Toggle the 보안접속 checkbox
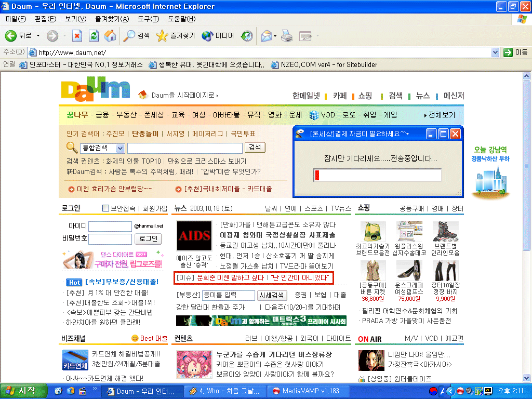This screenshot has width=532, height=399. 106,208
